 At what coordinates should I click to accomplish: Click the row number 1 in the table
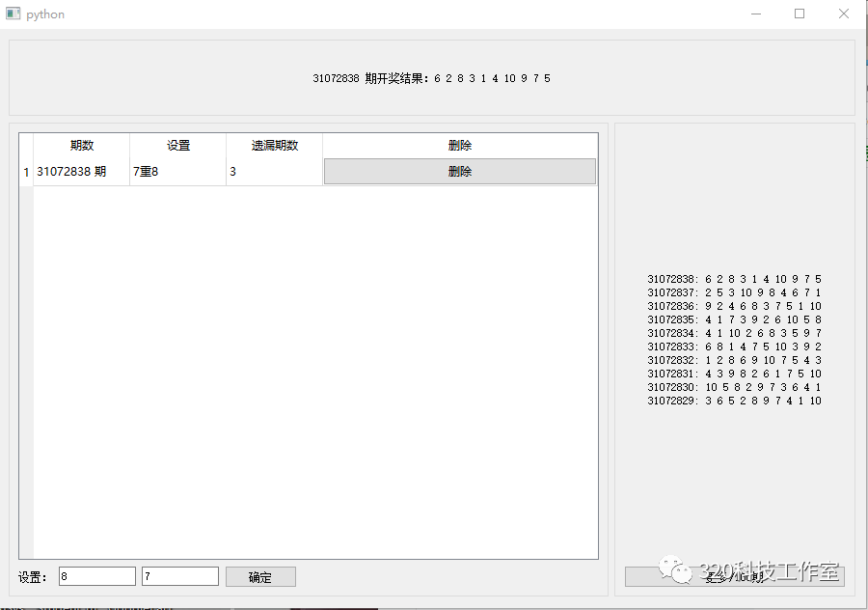[x=25, y=171]
